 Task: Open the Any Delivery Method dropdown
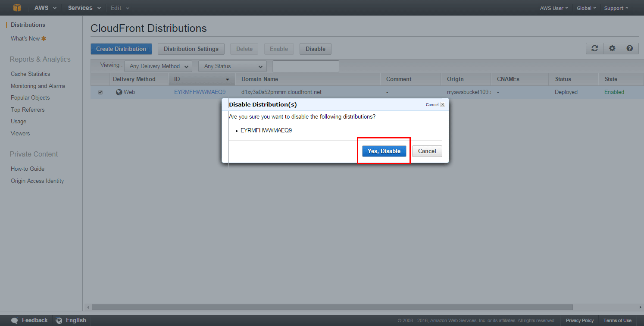point(158,66)
